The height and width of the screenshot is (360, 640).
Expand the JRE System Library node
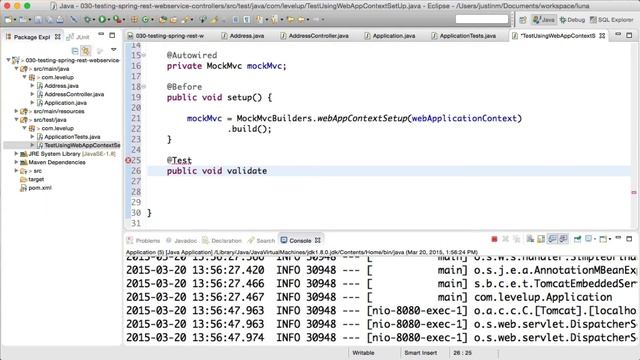[16, 154]
